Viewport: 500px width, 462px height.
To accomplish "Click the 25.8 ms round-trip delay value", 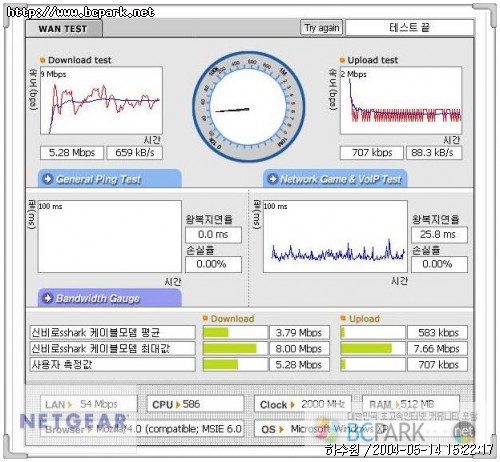I will (439, 235).
